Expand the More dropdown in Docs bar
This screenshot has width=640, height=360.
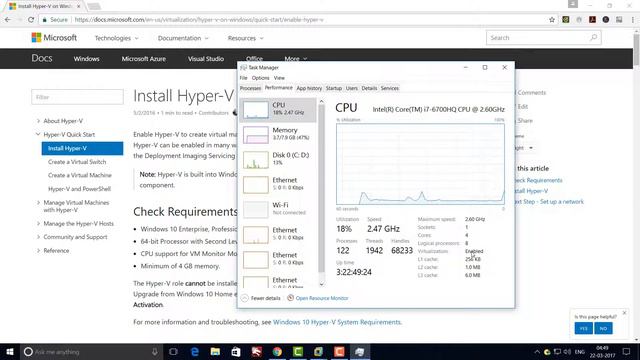[296, 59]
